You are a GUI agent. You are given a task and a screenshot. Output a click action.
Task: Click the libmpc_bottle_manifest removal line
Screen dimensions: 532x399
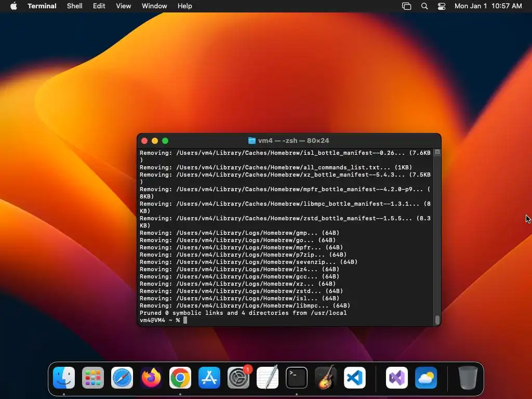[x=285, y=207]
